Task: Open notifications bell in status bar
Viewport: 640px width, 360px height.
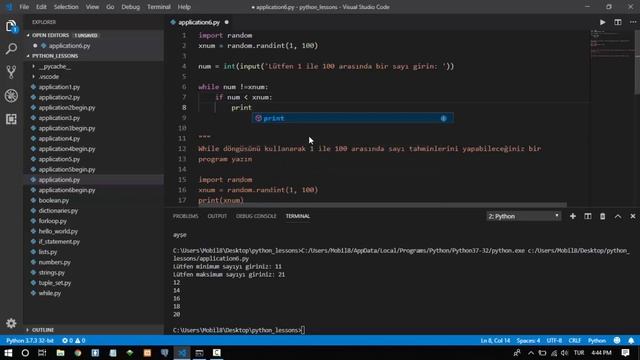Action: point(631,340)
